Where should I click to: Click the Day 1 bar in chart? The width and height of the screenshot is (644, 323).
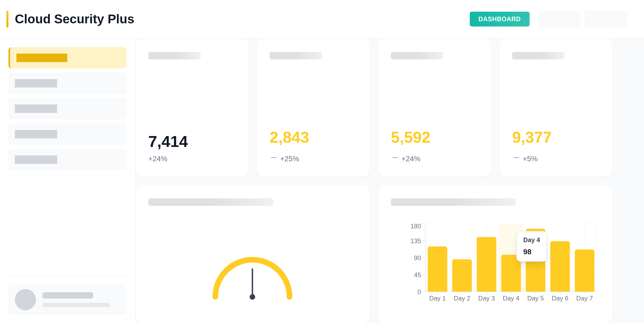point(437,269)
